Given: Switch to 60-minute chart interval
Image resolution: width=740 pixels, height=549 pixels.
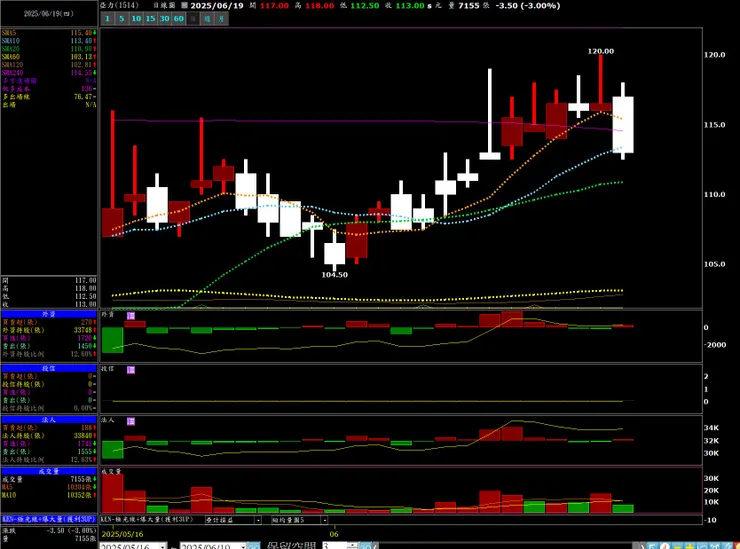Looking at the screenshot, I should pyautogui.click(x=178, y=19).
